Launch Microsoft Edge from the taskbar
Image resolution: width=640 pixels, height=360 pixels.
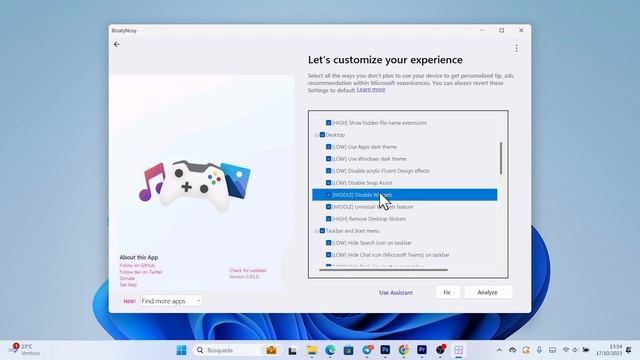(x=330, y=350)
